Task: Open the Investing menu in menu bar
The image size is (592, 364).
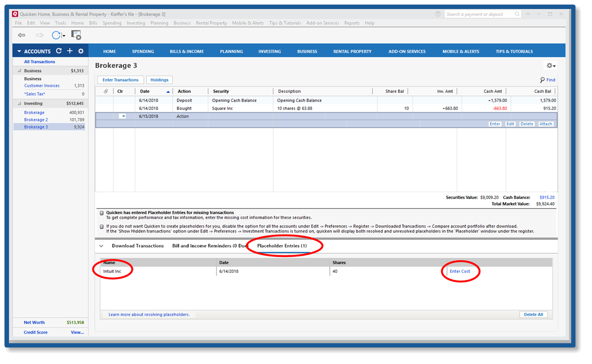Action: [136, 23]
